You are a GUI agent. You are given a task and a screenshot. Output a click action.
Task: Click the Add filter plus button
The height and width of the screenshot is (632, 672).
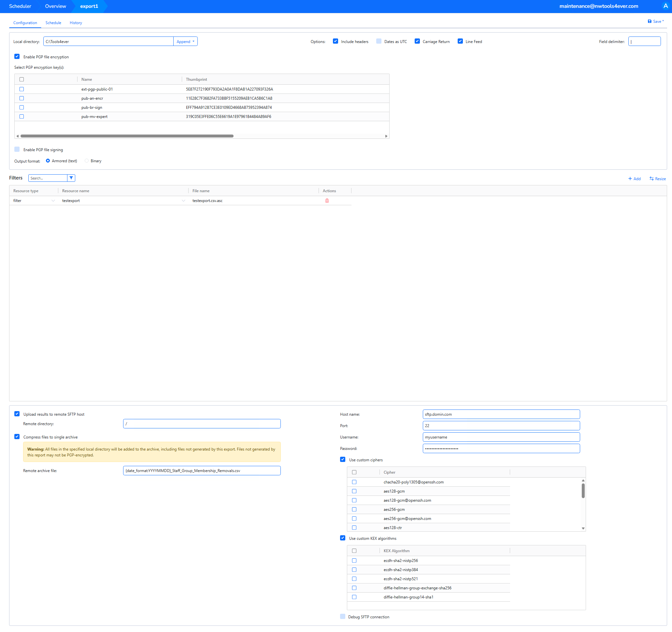pos(634,179)
